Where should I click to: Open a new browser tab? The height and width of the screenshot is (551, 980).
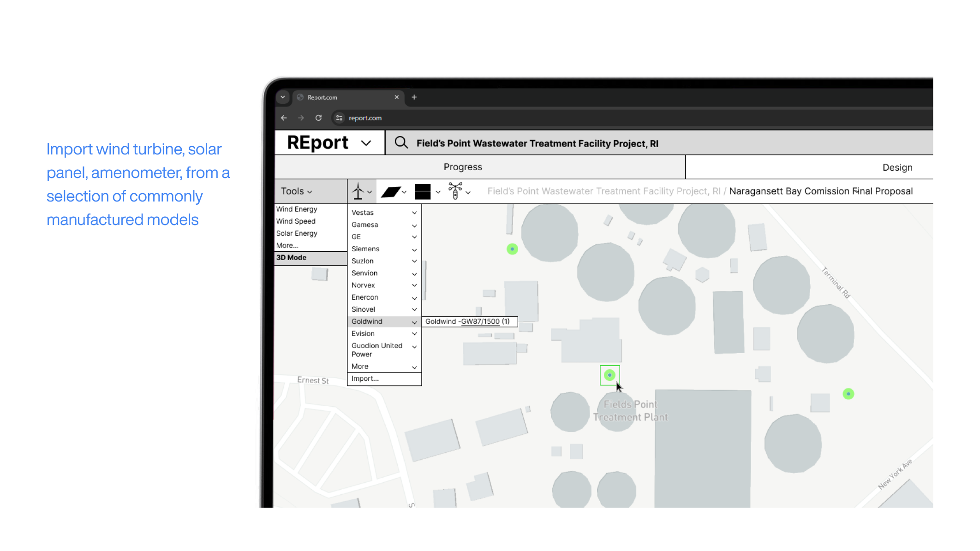(x=414, y=97)
